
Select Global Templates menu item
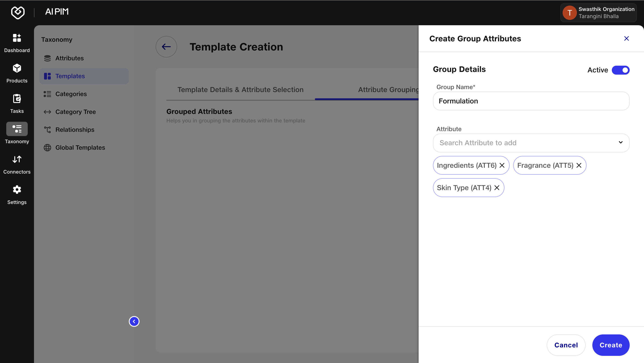84,148
